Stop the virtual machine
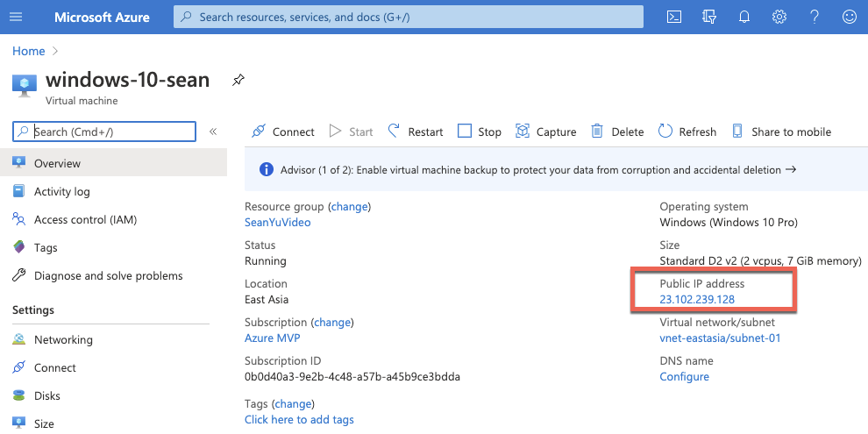Screen dimensions: 868x434 pyautogui.click(x=480, y=132)
